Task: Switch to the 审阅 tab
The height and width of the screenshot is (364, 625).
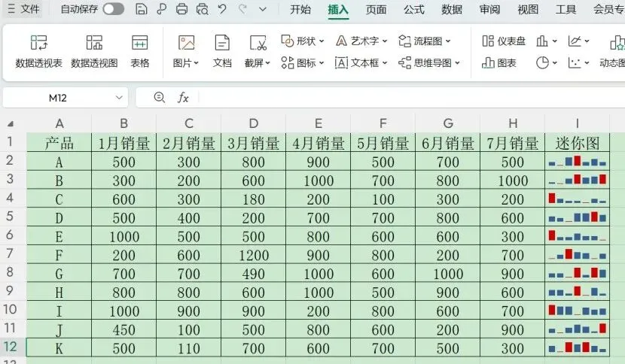Action: (489, 9)
